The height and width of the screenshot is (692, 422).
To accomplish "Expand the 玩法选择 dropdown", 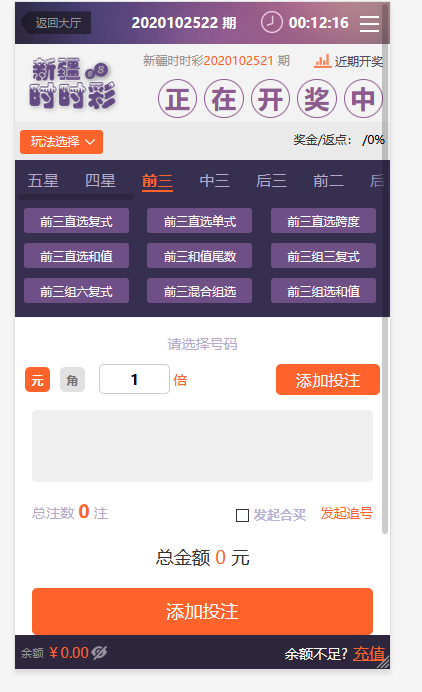I will 61,142.
